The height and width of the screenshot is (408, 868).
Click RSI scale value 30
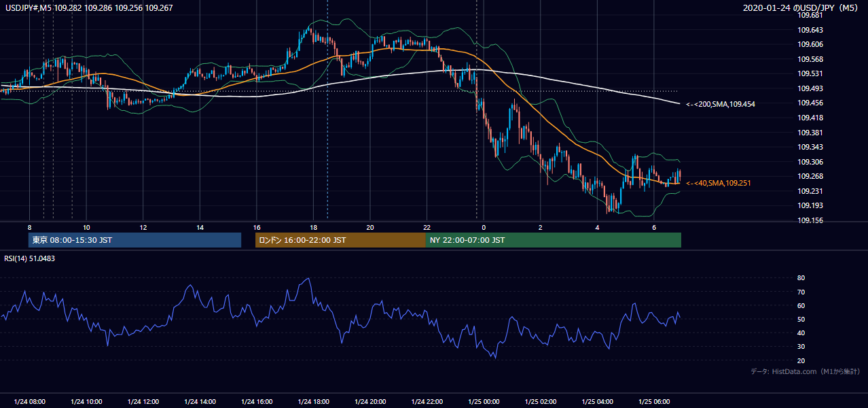point(801,347)
